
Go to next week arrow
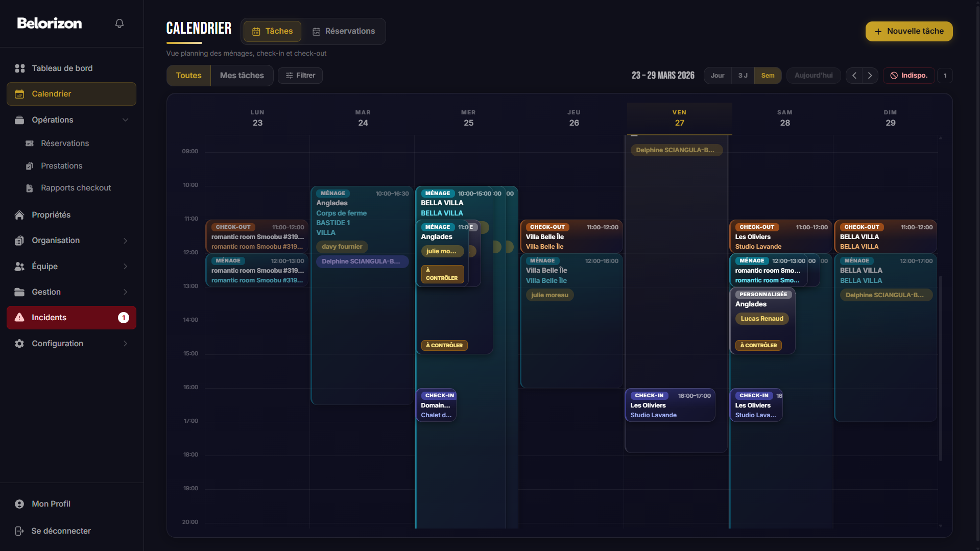pyautogui.click(x=870, y=76)
